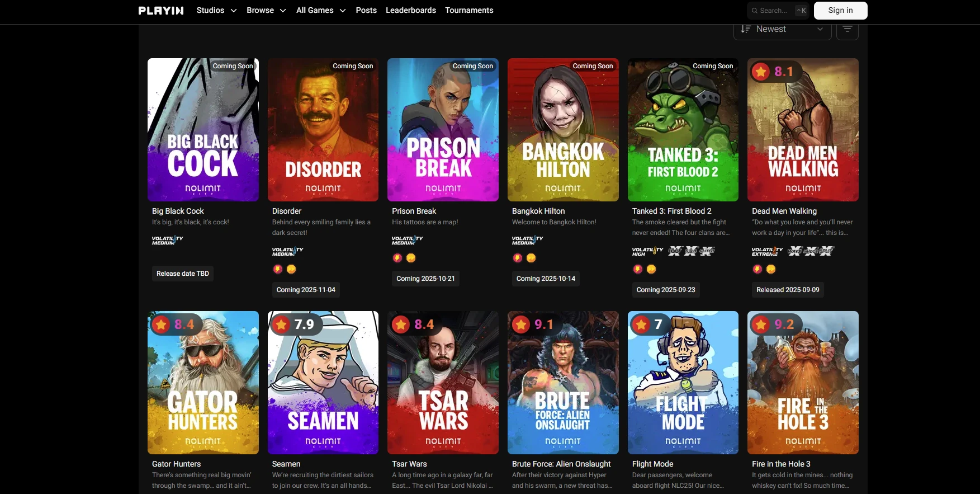Screen dimensions: 980x494
Task: Expand the Browse dropdown menu
Action: point(266,11)
